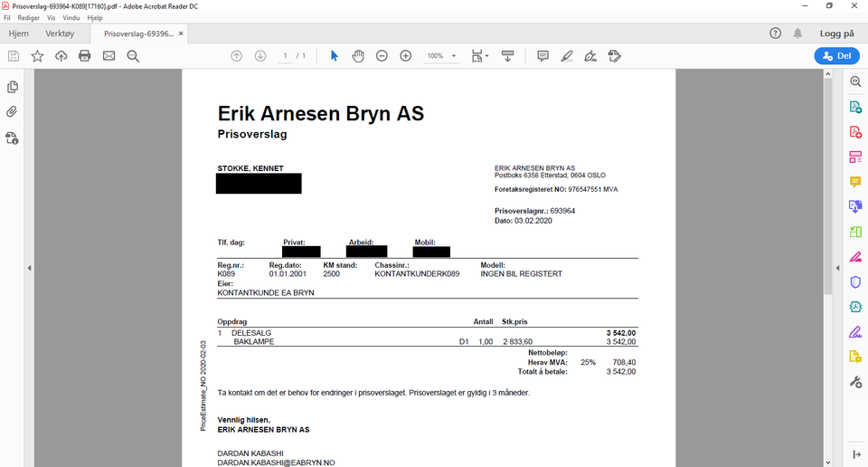Zoom in with plus button
The height and width of the screenshot is (467, 868).
tap(406, 56)
